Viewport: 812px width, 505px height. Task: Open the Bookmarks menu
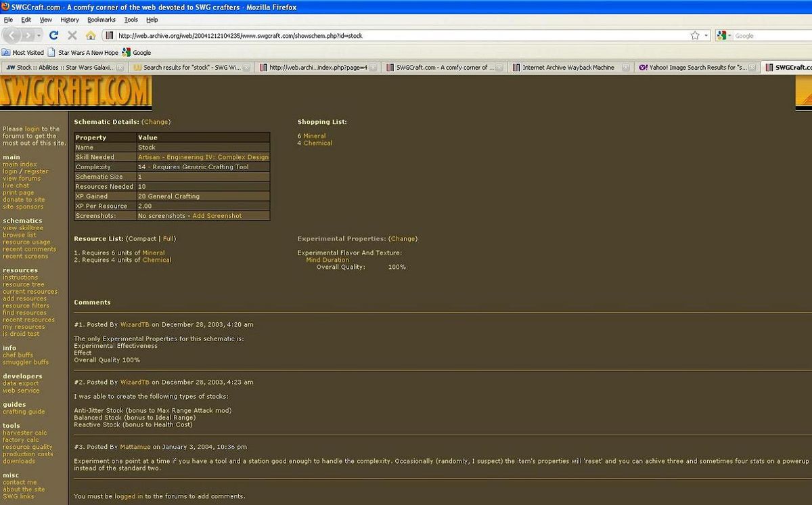tap(101, 20)
